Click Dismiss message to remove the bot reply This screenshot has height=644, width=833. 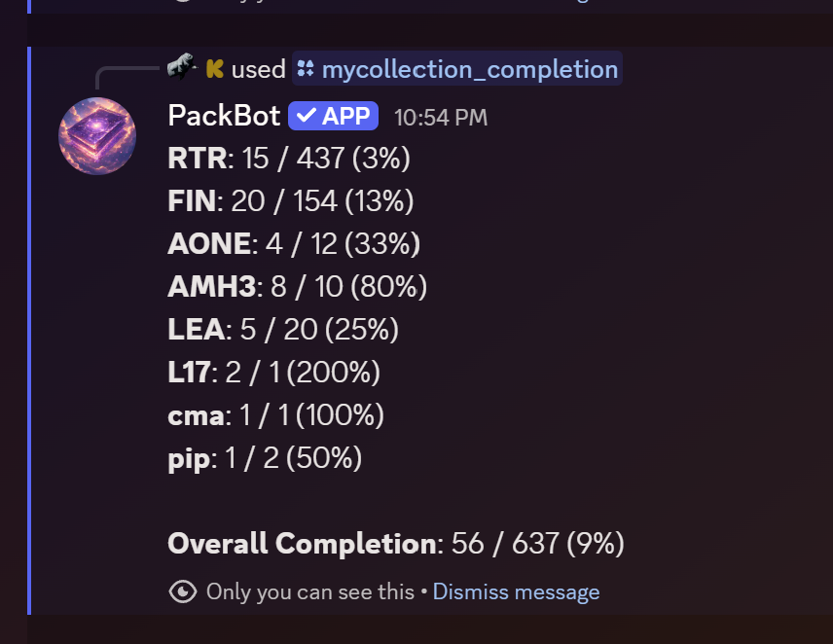(x=517, y=591)
